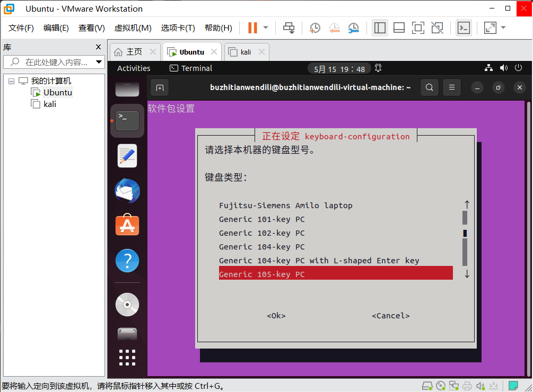The image size is (533, 392).
Task: Click the down arrow of the keyboard list scrollbar
Action: coord(466,274)
